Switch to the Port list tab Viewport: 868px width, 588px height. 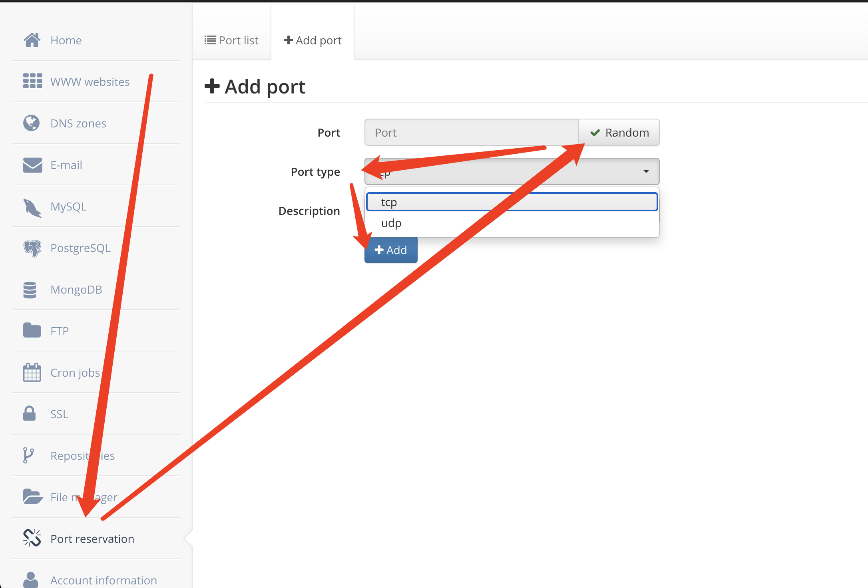pyautogui.click(x=232, y=40)
